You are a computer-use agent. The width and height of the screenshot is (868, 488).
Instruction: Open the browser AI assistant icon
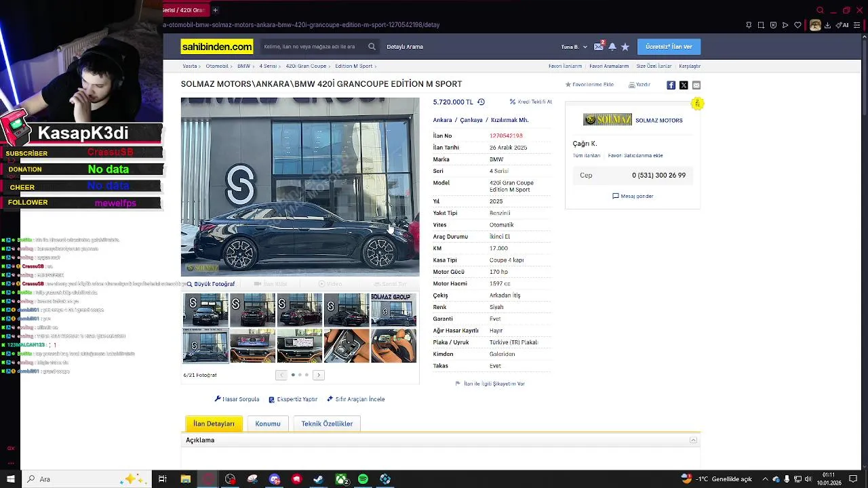pos(843,25)
